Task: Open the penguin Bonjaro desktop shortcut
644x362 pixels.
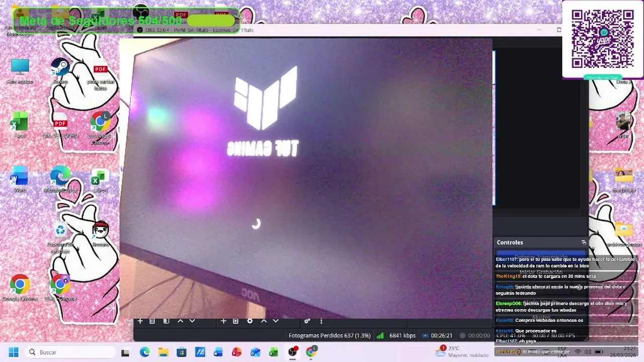Action: tap(101, 233)
